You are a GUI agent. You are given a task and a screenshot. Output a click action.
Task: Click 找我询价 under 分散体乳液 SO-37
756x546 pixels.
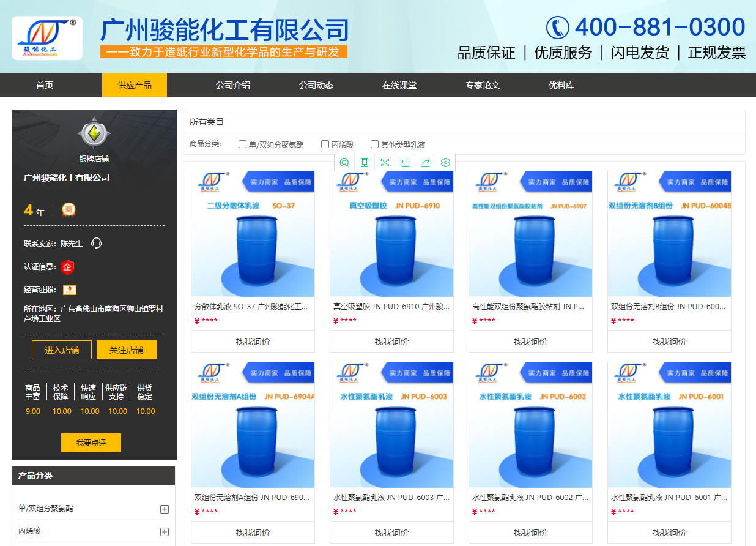[253, 342]
